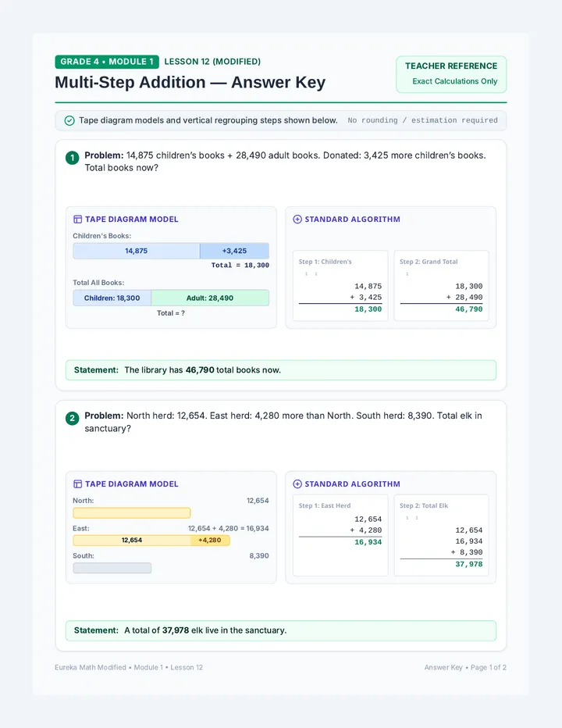Click the green 16,934 sum

point(368,542)
